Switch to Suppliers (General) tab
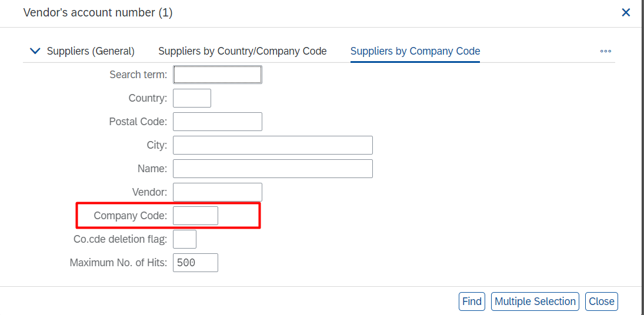The height and width of the screenshot is (315, 644). 91,51
